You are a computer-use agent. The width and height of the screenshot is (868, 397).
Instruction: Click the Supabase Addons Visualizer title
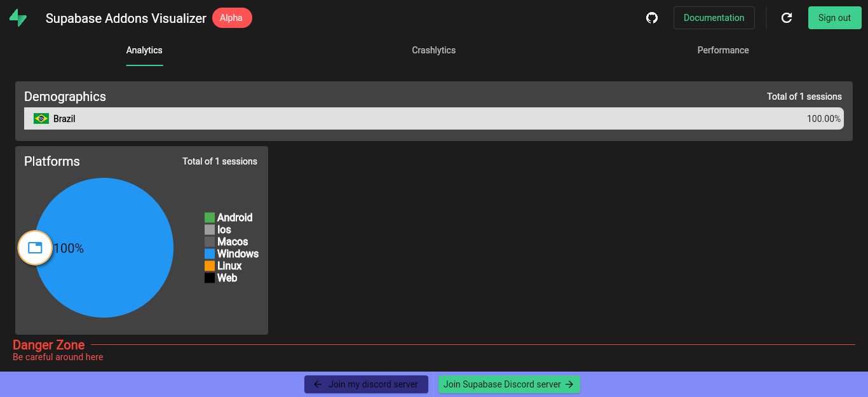click(x=126, y=18)
